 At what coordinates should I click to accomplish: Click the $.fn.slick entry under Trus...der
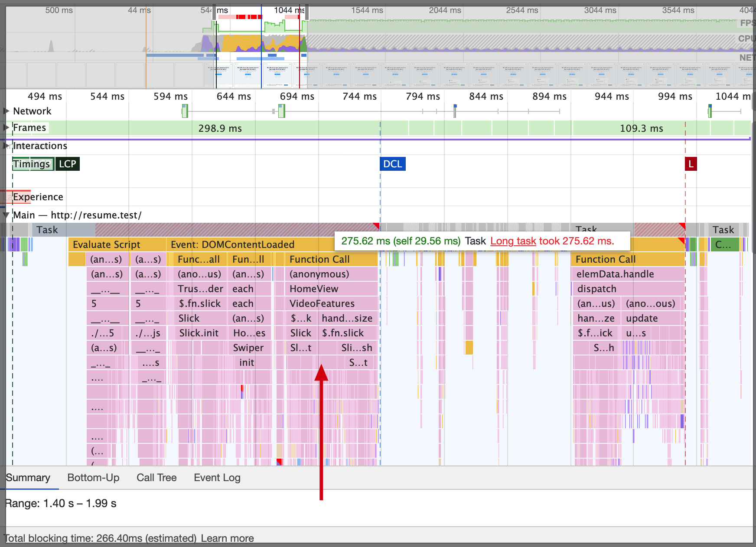pos(200,303)
